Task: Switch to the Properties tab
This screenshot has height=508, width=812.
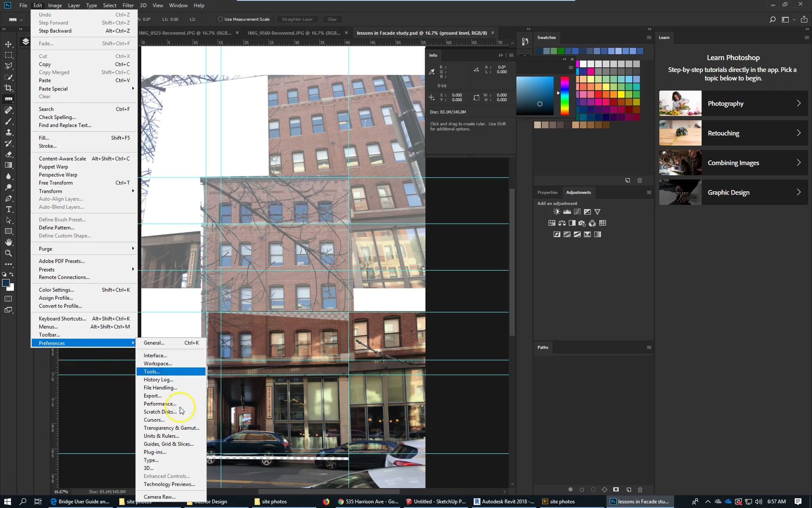Action: (547, 192)
